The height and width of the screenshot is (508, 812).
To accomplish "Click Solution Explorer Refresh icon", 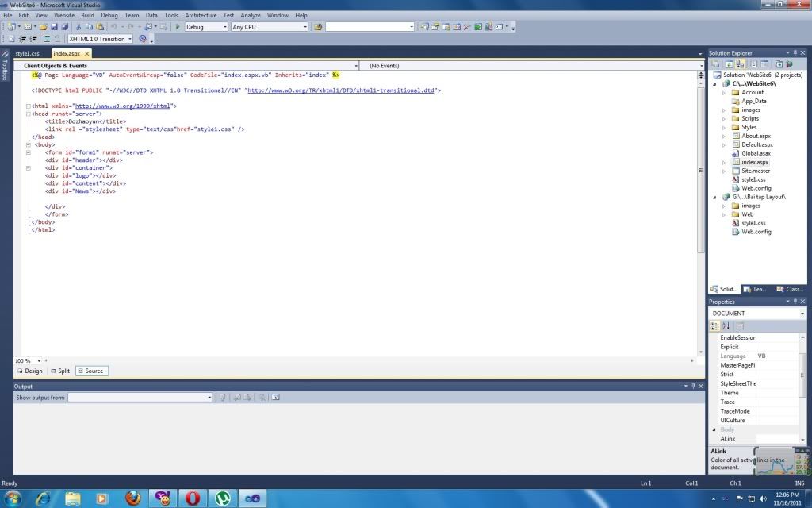I will tap(728, 64).
